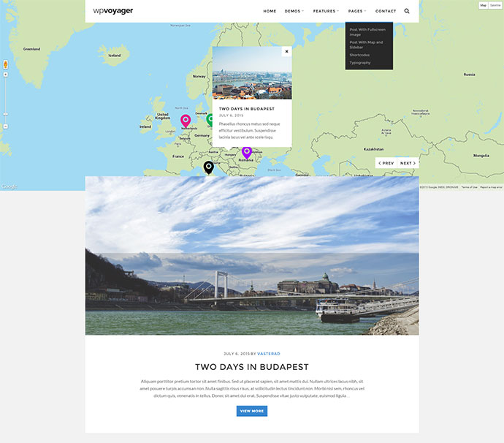Open the Two Days in Budapest post title
The height and width of the screenshot is (443, 504).
click(x=252, y=367)
